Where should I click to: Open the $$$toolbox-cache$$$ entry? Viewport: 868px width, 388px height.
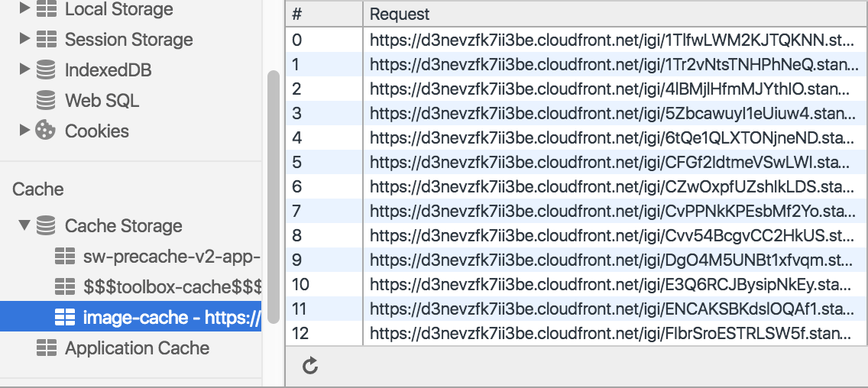pyautogui.click(x=171, y=287)
